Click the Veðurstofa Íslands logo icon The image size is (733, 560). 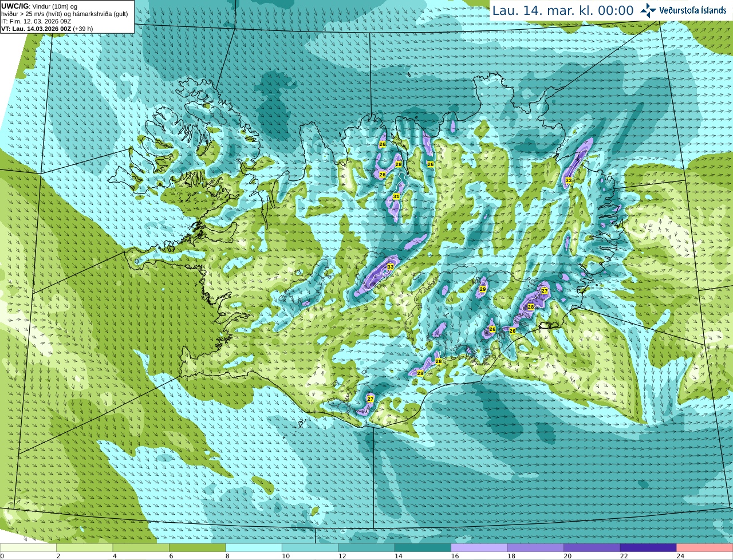coord(648,10)
